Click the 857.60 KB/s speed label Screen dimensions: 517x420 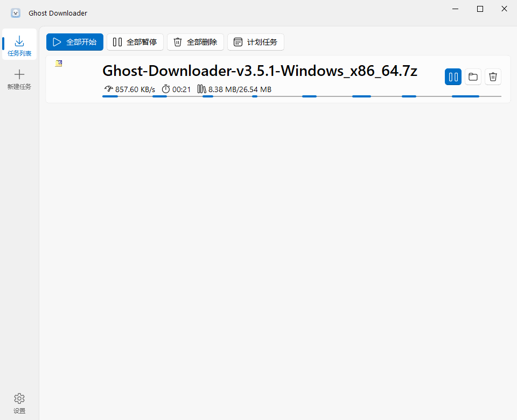click(135, 89)
